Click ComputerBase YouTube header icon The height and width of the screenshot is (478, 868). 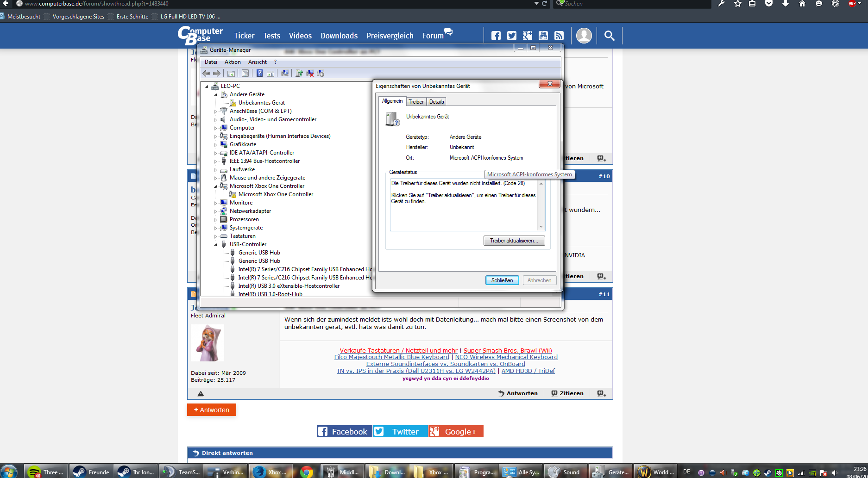point(543,36)
